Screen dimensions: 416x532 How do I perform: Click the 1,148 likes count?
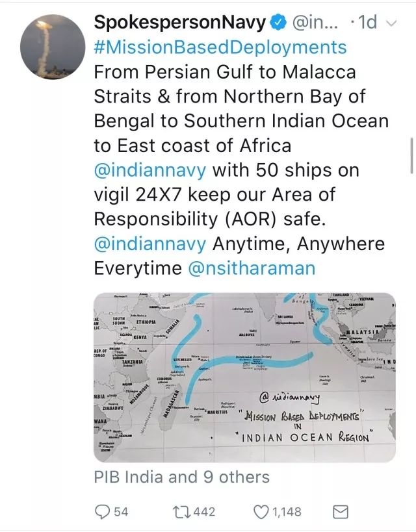pyautogui.click(x=287, y=513)
